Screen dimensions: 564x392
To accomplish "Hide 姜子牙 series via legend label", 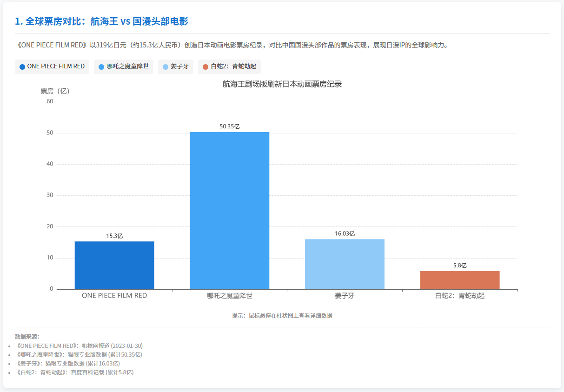I will [x=179, y=66].
